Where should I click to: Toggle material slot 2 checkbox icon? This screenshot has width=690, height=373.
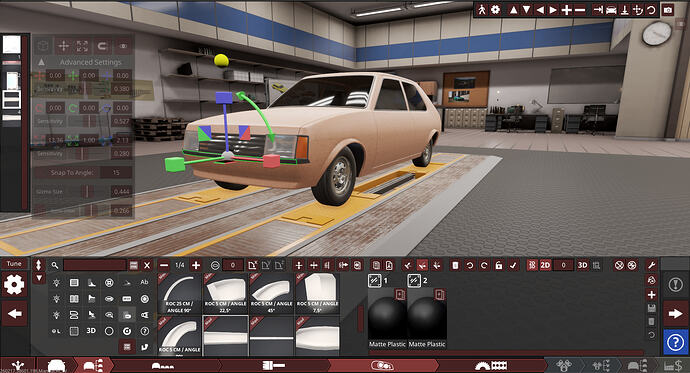414,280
